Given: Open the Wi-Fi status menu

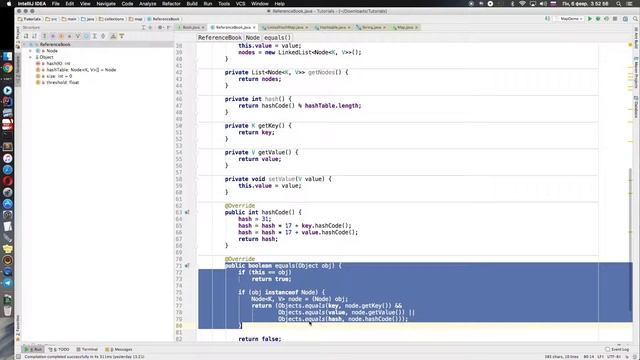Looking at the screenshot, I should tap(522, 4).
